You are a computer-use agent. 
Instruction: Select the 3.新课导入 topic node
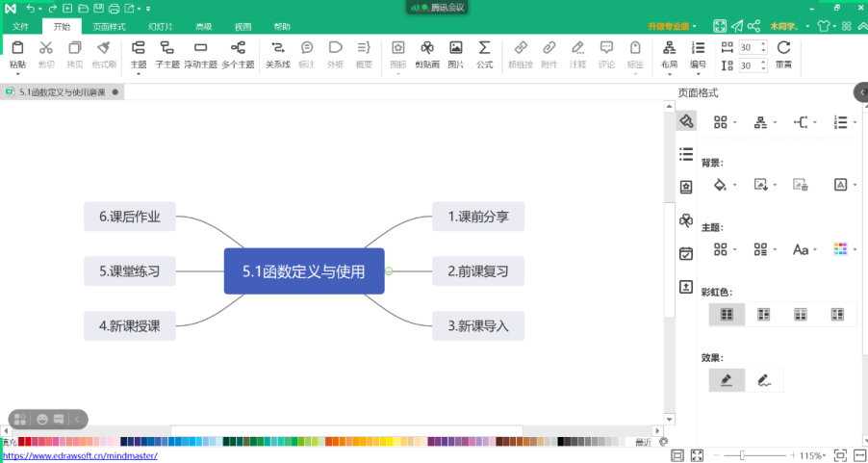point(478,325)
